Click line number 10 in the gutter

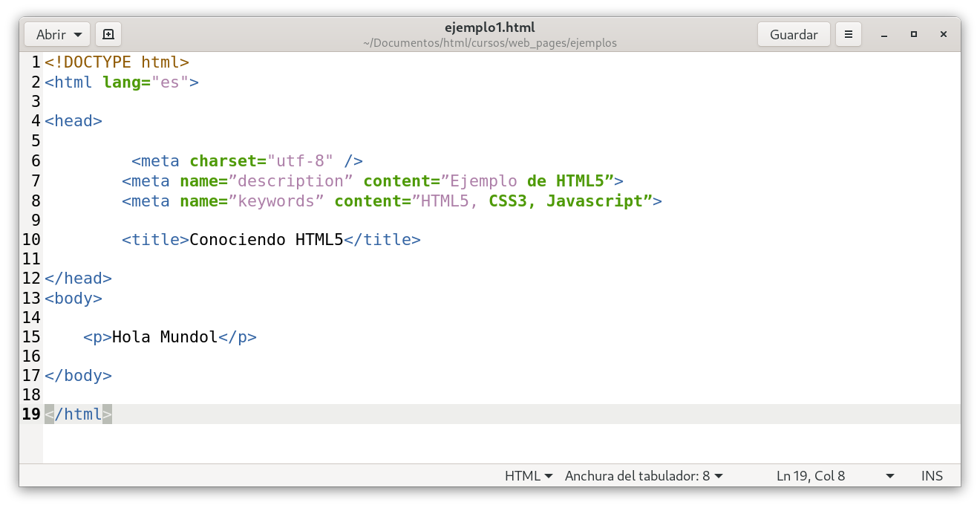click(31, 240)
